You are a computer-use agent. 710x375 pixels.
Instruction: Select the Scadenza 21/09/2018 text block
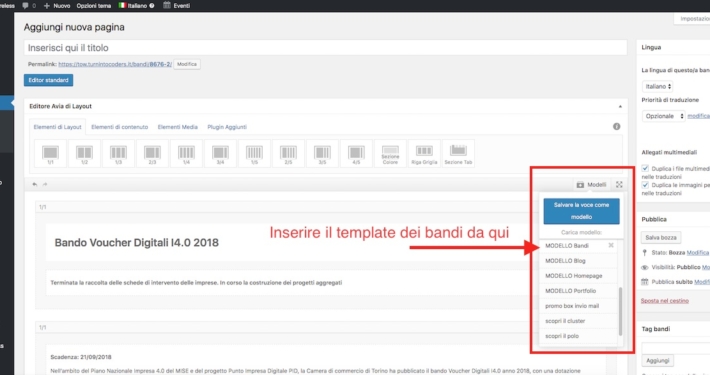click(x=325, y=360)
